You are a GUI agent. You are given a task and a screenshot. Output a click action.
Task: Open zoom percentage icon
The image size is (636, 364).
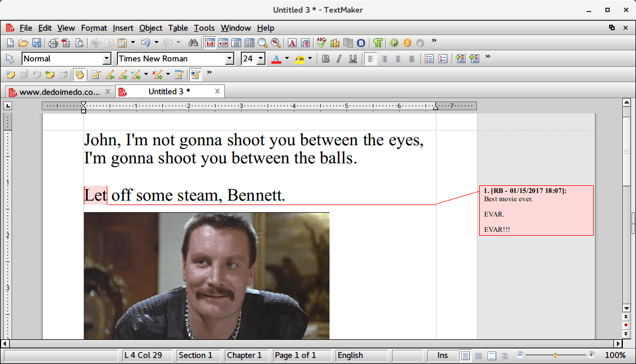tap(275, 43)
